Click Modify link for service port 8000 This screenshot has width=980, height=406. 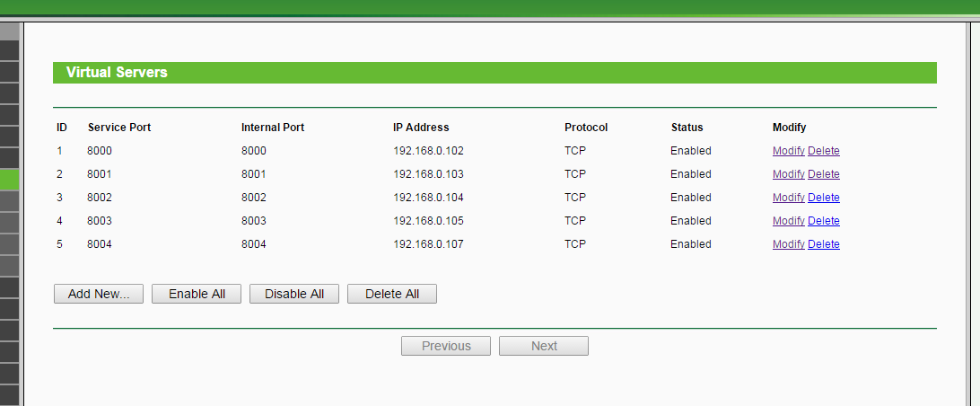[x=788, y=151]
